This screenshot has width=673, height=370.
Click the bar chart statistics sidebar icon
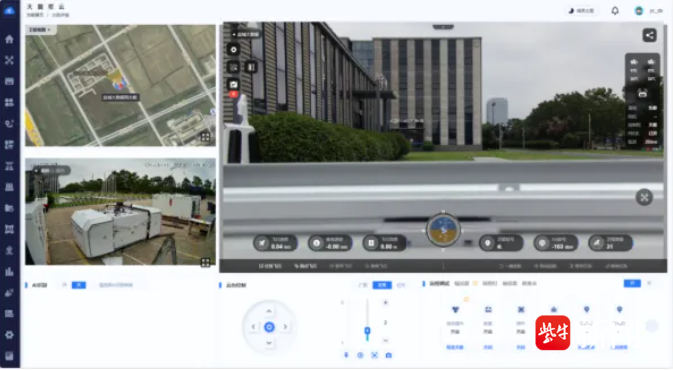click(9, 272)
